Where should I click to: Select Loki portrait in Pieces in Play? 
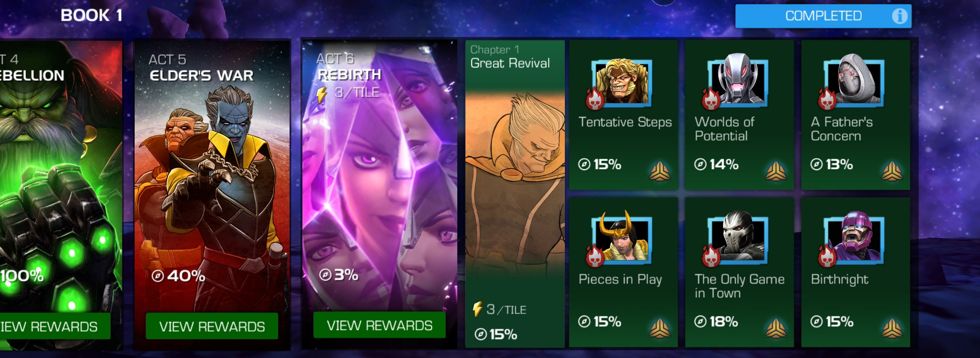click(x=622, y=238)
